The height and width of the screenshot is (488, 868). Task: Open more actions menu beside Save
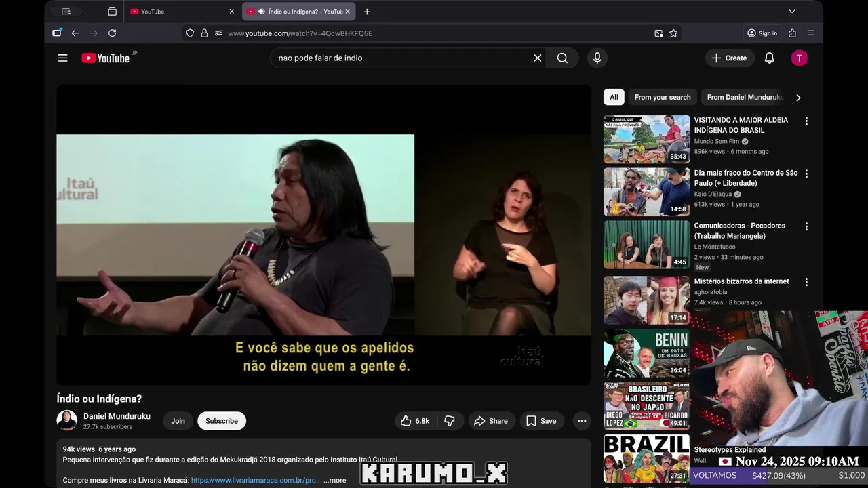coord(582,421)
